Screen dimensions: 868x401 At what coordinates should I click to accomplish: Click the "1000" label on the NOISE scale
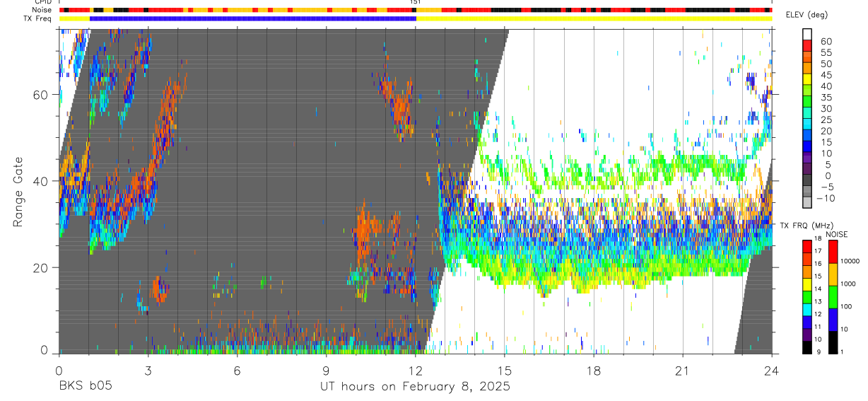(850, 284)
